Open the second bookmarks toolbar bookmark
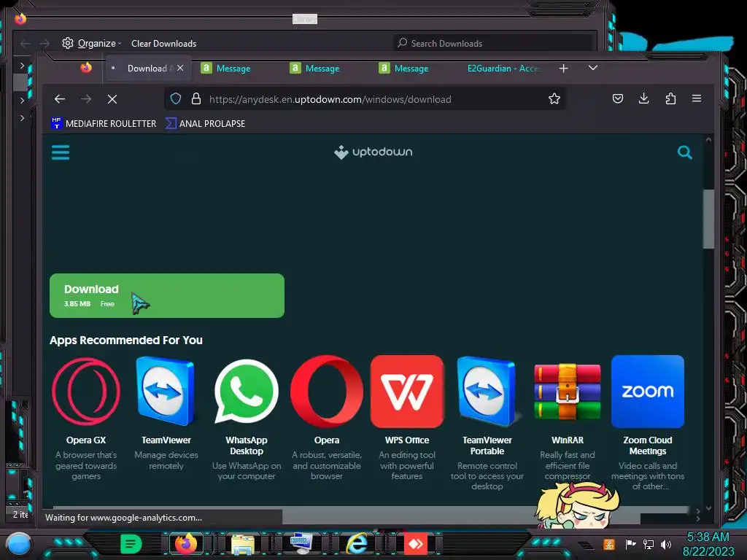Screen dimensions: 747x560 click(x=205, y=123)
